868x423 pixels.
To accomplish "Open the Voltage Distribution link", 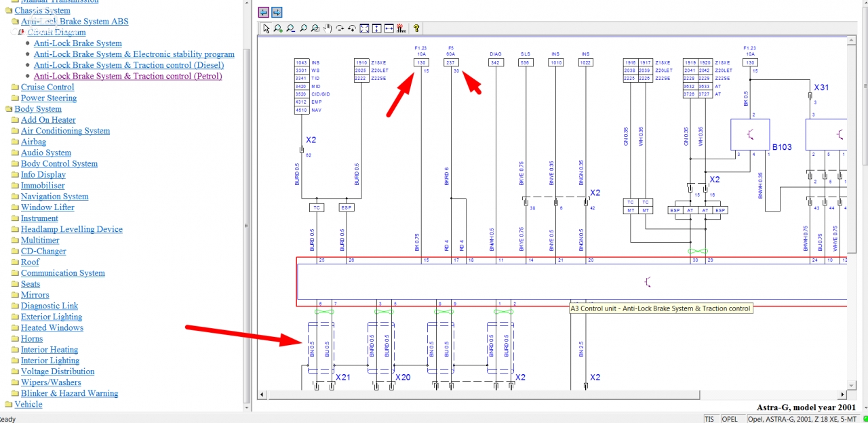I will (x=58, y=371).
